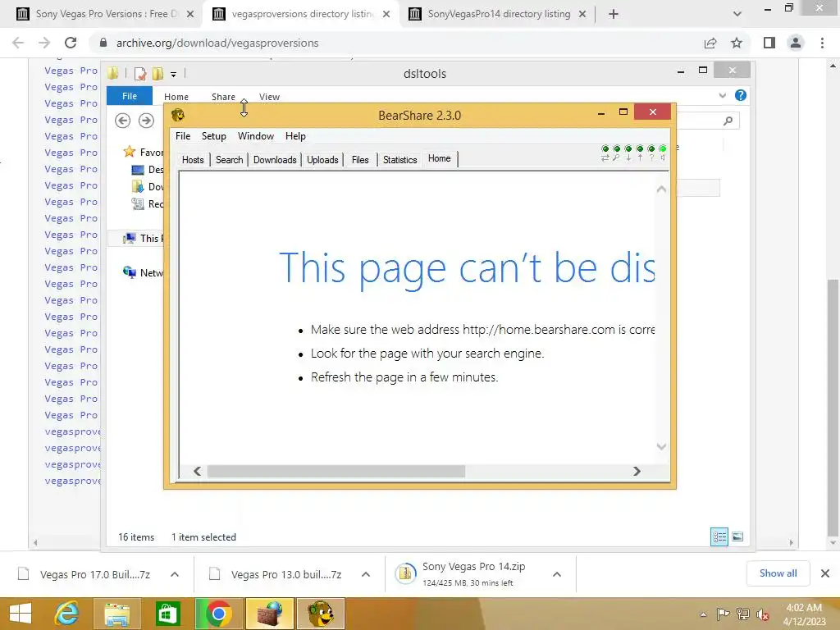
Task: Click BearShare horizontal scrollbar right arrow
Action: [x=637, y=471]
